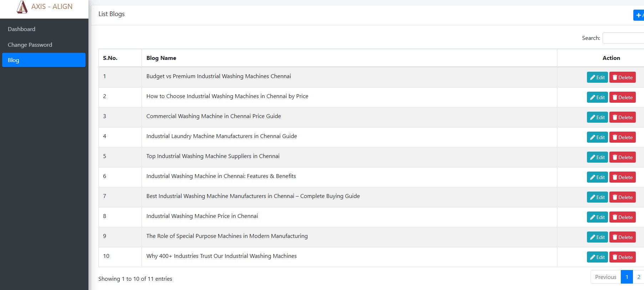Delete the Features & Benefits blog entry

(x=623, y=177)
